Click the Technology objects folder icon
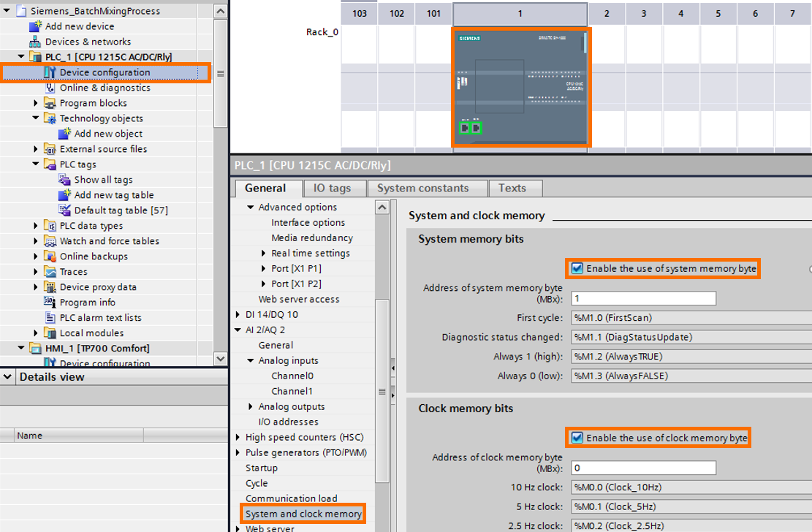The height and width of the screenshot is (532, 812). 50,118
